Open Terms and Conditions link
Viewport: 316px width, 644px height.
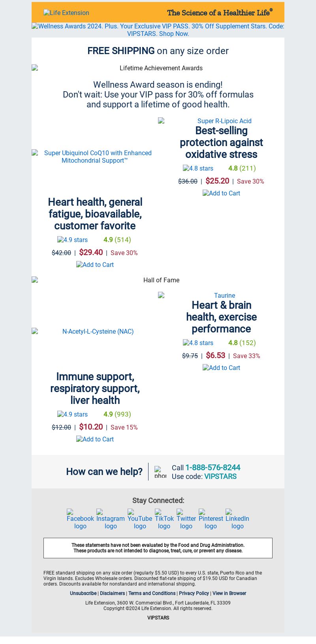coord(152,593)
